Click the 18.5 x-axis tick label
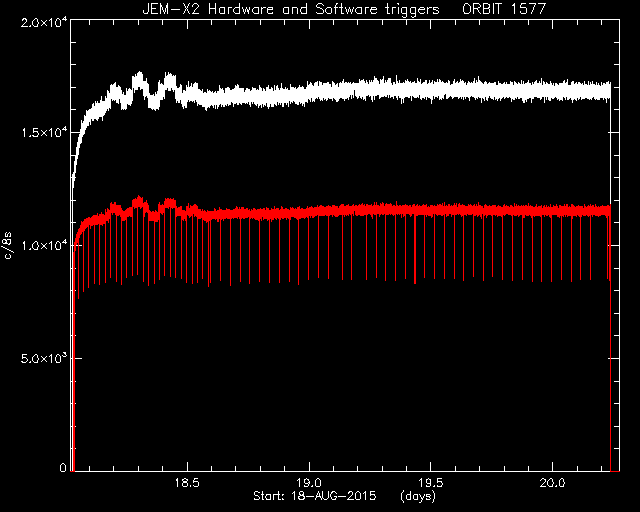This screenshot has height=512, width=640. click(187, 483)
